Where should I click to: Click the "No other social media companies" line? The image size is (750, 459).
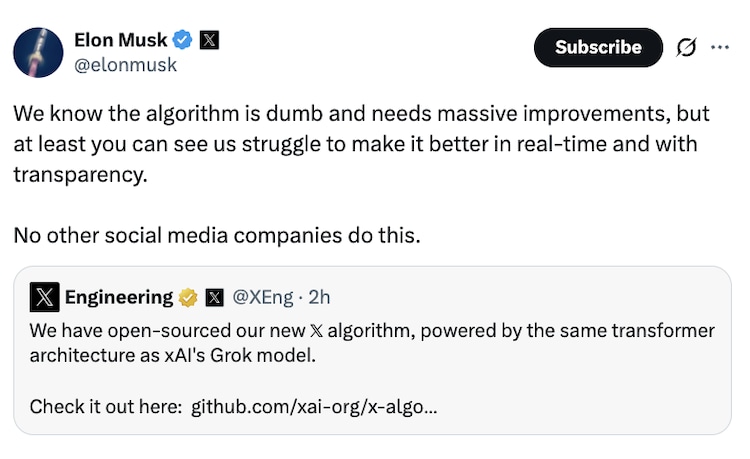(217, 237)
